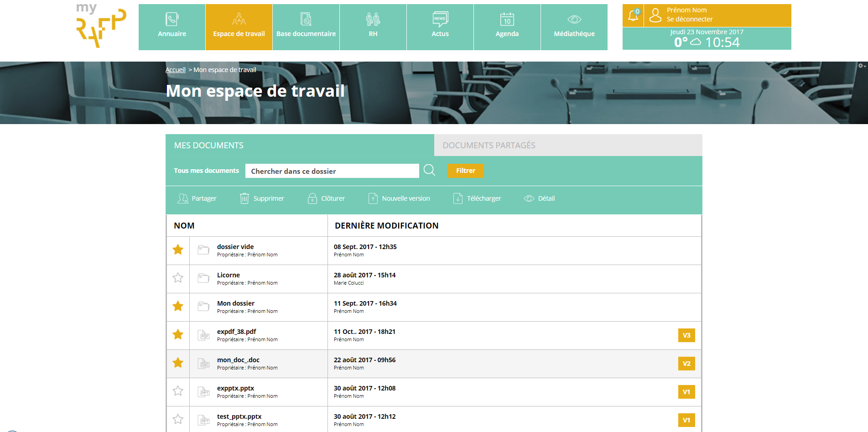Open Espace de travail menu item
This screenshot has width=868, height=432.
click(239, 27)
